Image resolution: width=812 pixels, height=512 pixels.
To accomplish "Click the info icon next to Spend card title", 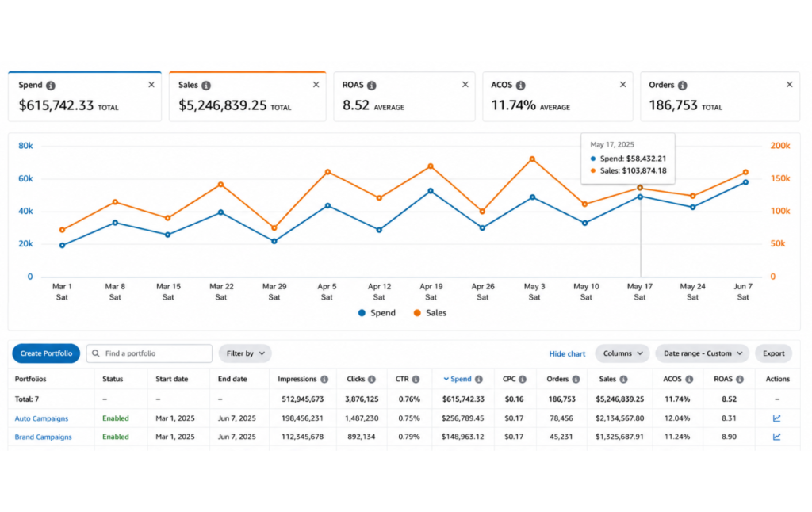I will (x=50, y=86).
